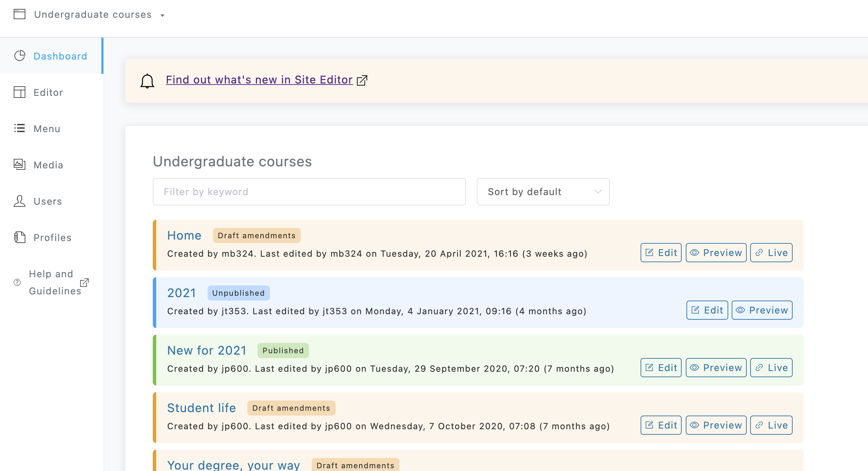This screenshot has height=471, width=868.
Task: Open the Editor section in sidebar
Action: pos(48,92)
